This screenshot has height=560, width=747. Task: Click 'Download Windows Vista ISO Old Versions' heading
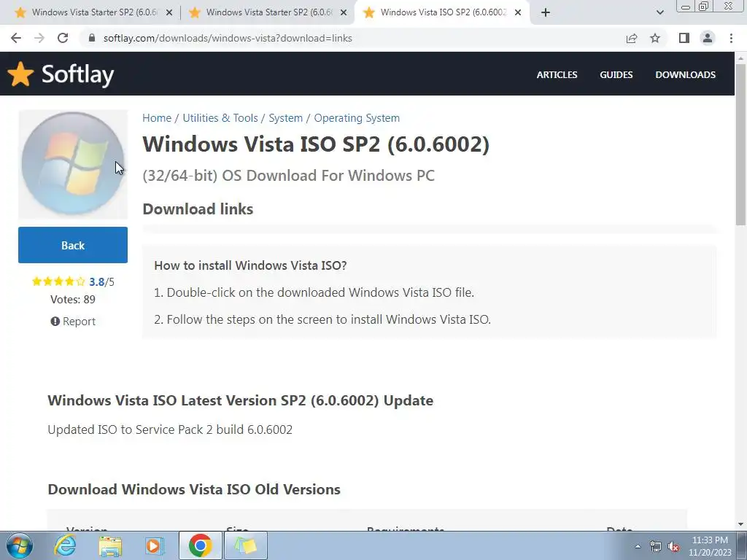coord(194,489)
